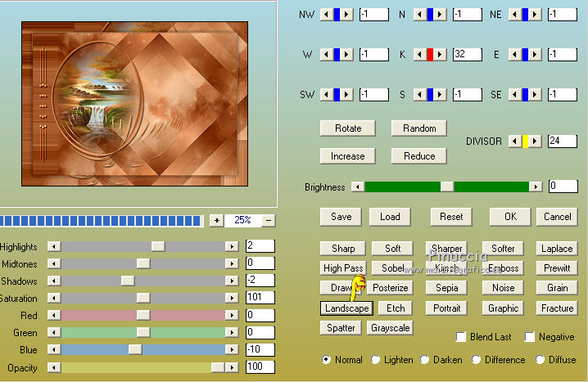Image resolution: width=588 pixels, height=382 pixels.
Task: Click the Rotate button
Action: pyautogui.click(x=347, y=128)
